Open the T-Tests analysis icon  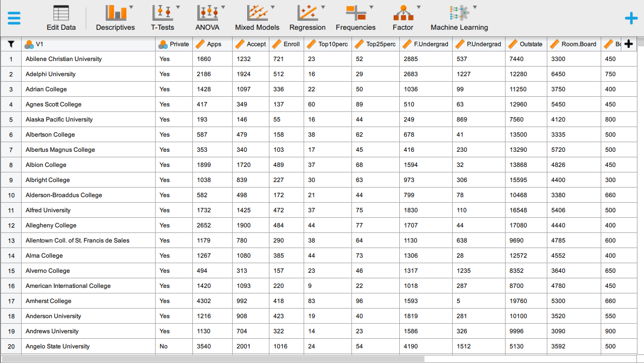click(x=163, y=13)
